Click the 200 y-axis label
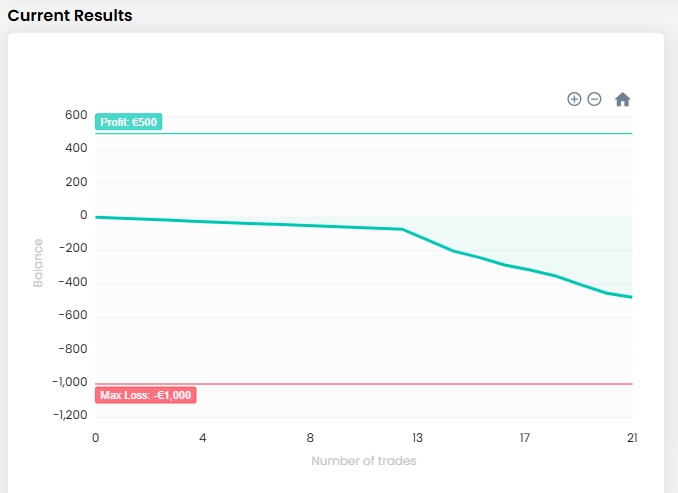The image size is (678, 493). [x=77, y=182]
